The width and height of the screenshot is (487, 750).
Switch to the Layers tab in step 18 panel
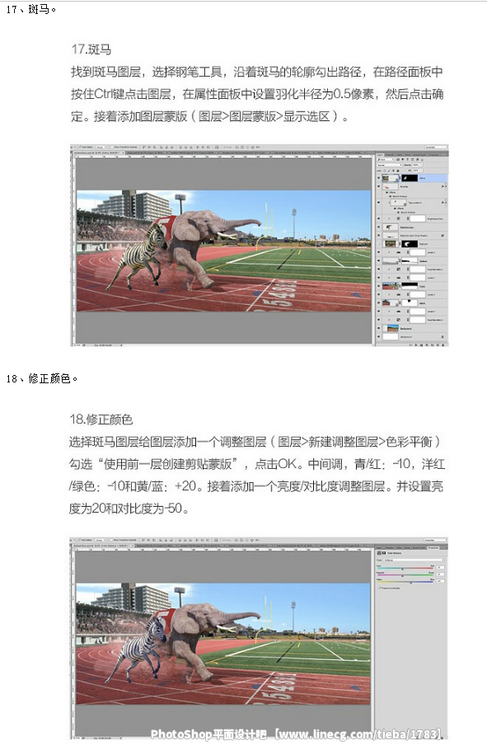[379, 548]
